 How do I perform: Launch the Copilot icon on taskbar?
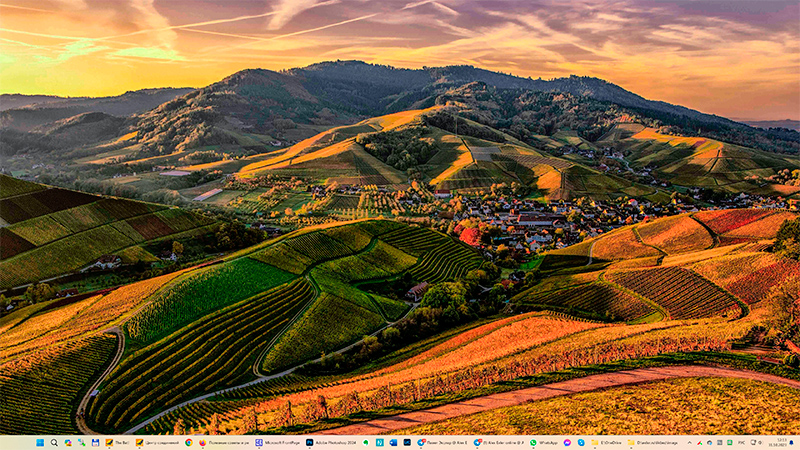(68, 442)
